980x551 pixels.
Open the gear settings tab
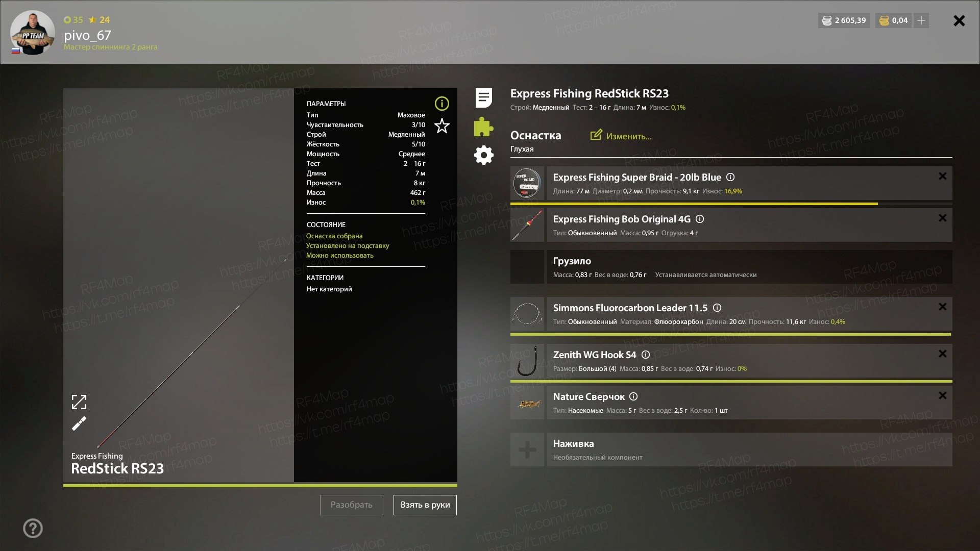click(483, 155)
